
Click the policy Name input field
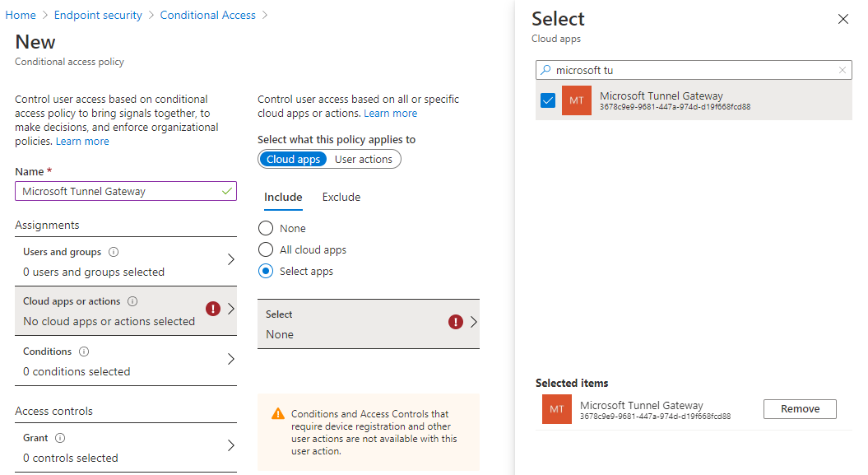pos(126,191)
